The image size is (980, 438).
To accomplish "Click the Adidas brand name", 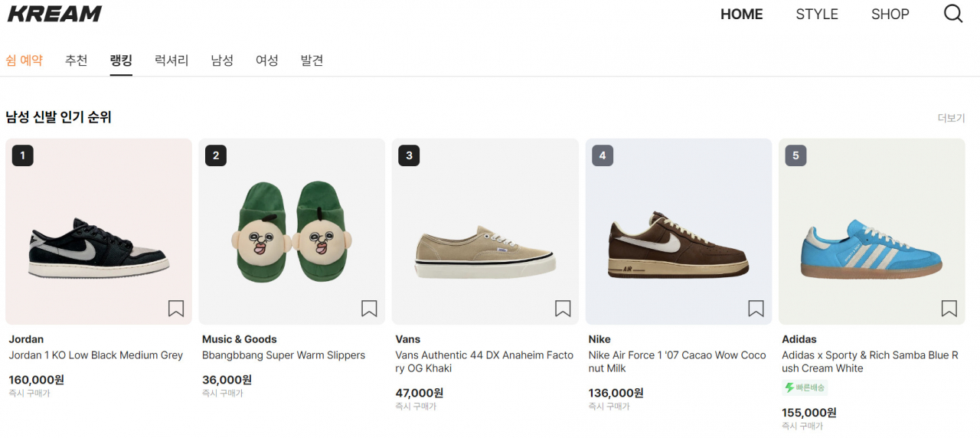I will tap(799, 339).
